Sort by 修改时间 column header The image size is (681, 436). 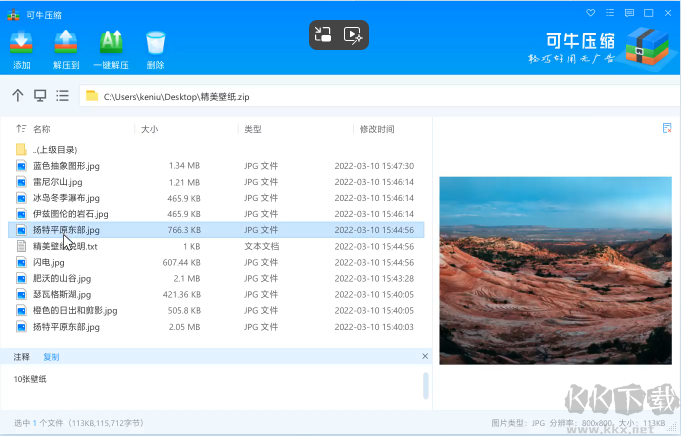(377, 129)
